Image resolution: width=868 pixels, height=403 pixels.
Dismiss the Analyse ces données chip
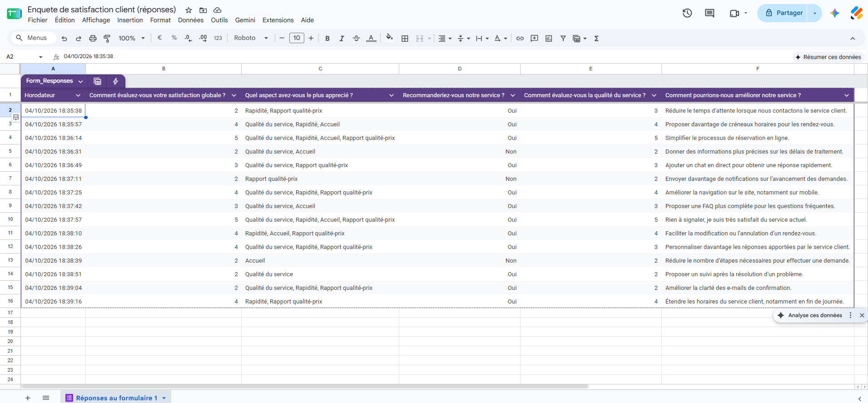click(x=862, y=315)
